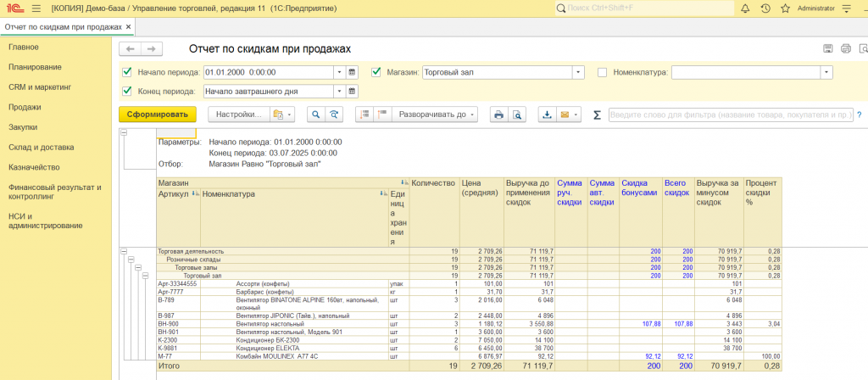Image resolution: width=868 pixels, height=380 pixels.
Task: Click the print icon in report toolbar
Action: [x=498, y=115]
